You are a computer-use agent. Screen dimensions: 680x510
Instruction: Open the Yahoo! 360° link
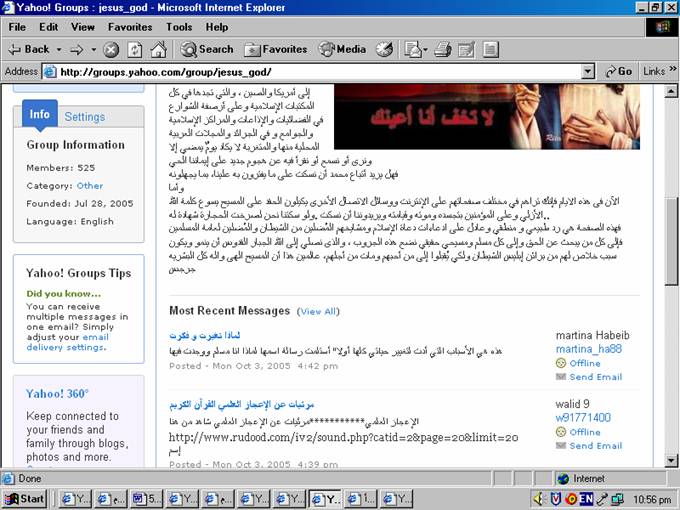click(x=57, y=394)
